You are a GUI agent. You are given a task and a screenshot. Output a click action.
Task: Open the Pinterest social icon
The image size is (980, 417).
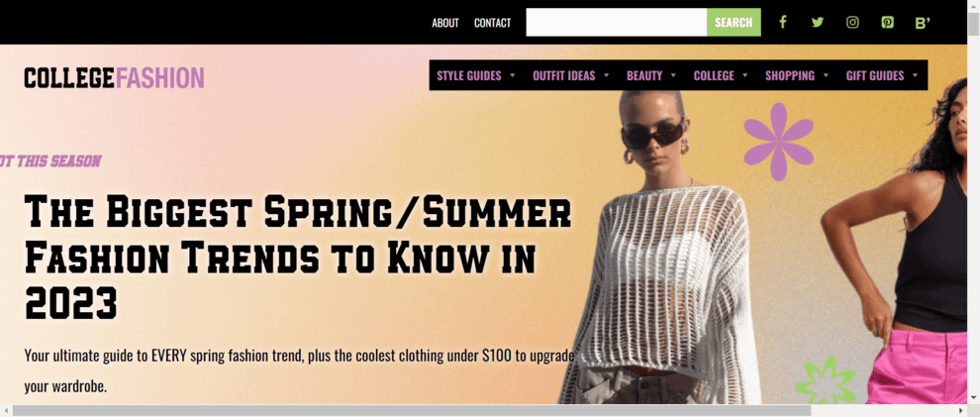[888, 23]
